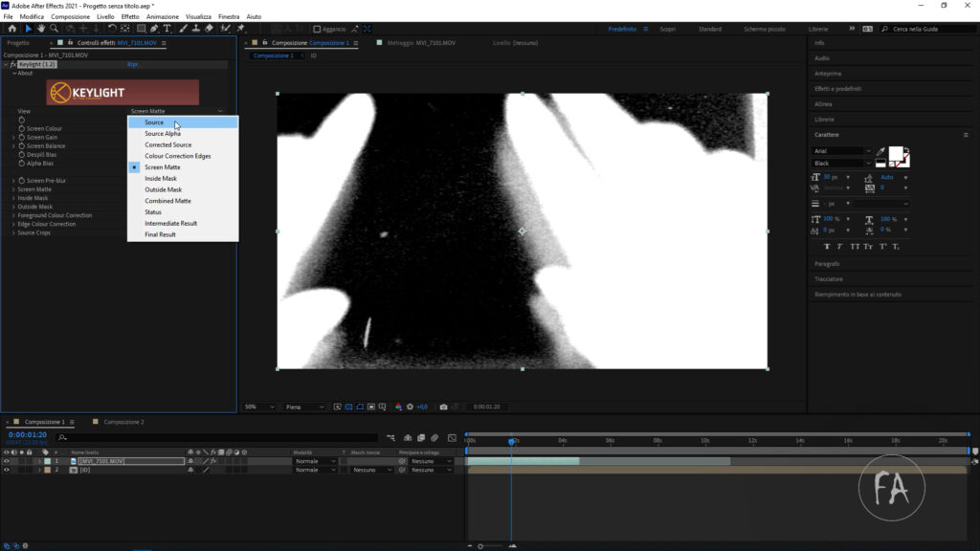Click the Ripr. reset link for Keylight

pyautogui.click(x=133, y=64)
